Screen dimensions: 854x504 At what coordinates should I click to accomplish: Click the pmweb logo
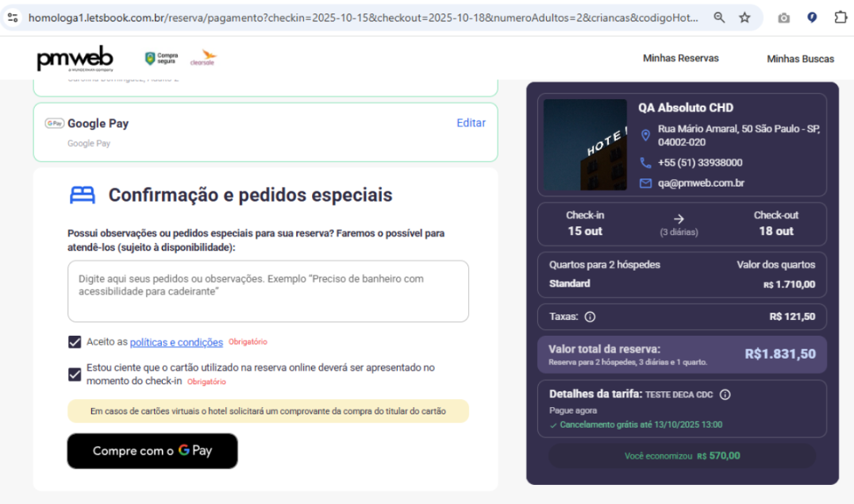coord(75,59)
